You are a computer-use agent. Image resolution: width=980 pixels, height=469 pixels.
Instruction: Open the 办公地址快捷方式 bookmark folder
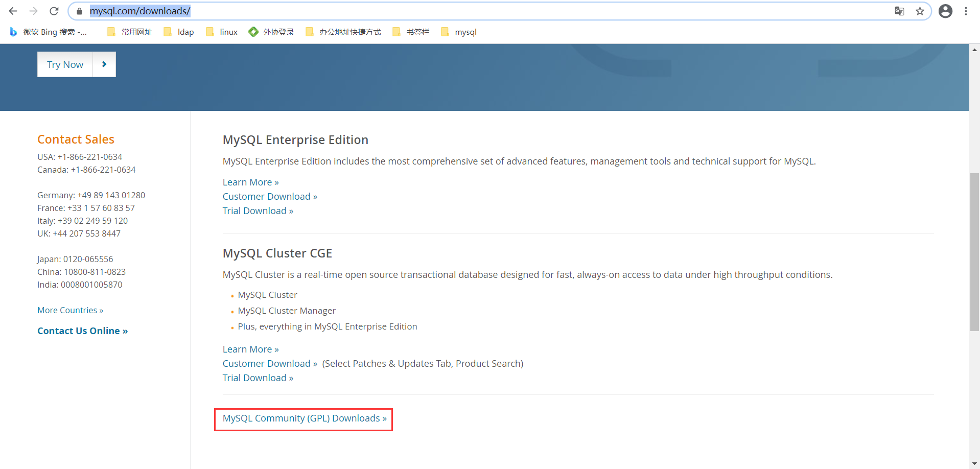(343, 32)
